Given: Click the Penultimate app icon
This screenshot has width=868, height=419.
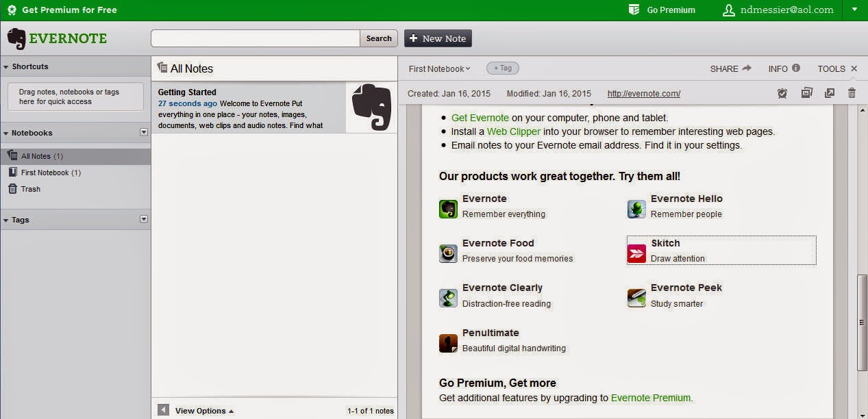Looking at the screenshot, I should (x=448, y=343).
